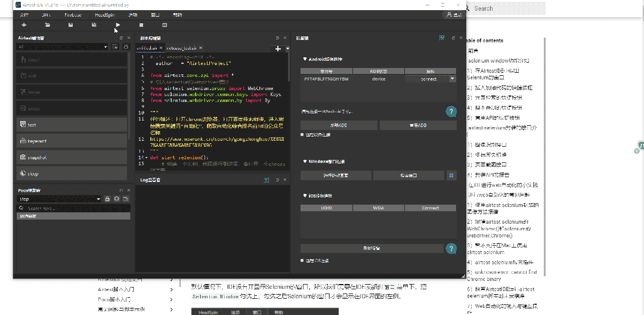Open help for iOS device connection

click(451, 248)
